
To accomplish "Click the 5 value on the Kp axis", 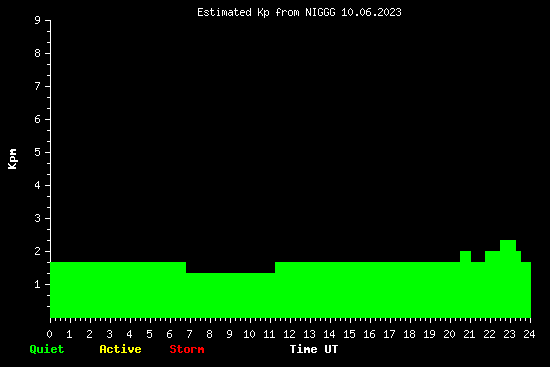I will tap(38, 152).
